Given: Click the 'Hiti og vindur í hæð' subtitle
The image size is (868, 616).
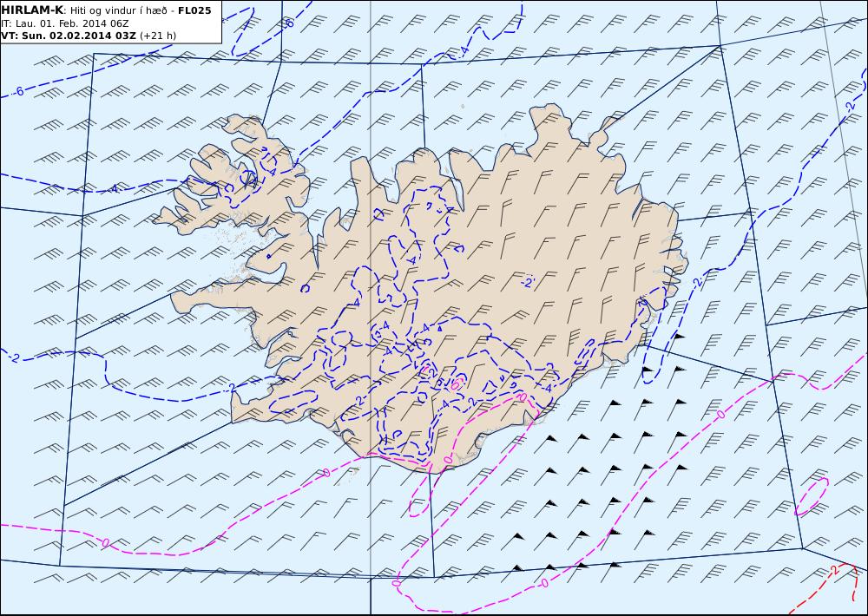Looking at the screenshot, I should point(119,10).
